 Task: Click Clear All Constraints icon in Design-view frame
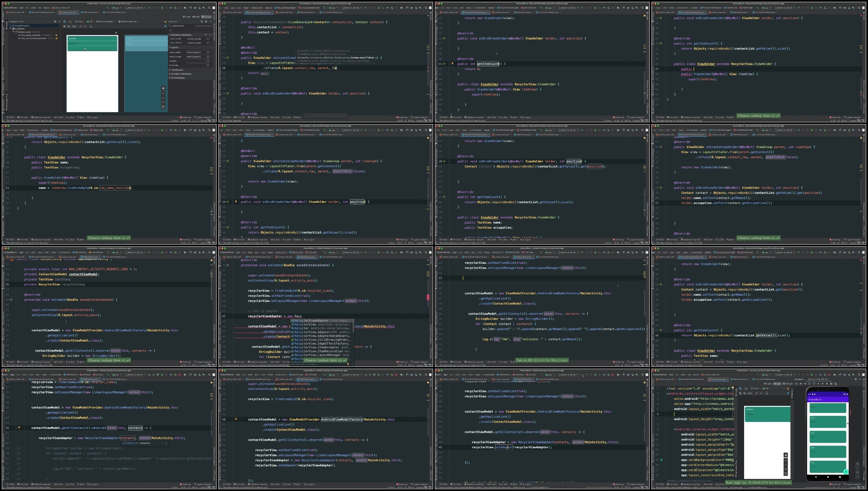[81, 26]
